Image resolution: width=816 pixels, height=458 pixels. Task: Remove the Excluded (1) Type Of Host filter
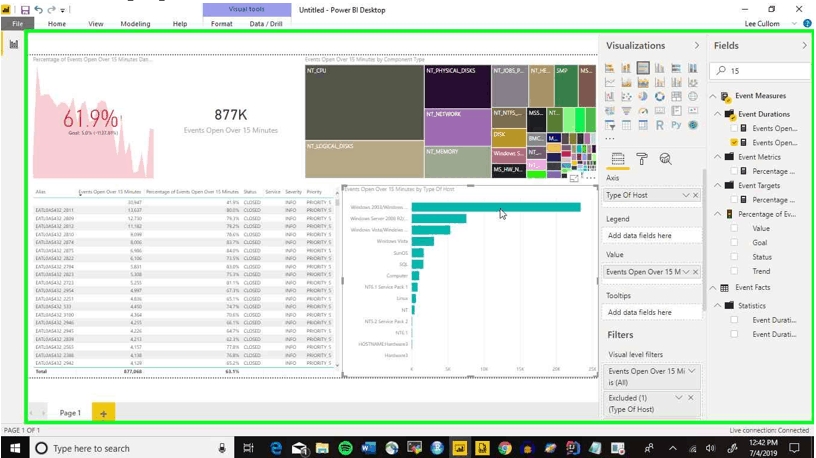point(691,398)
